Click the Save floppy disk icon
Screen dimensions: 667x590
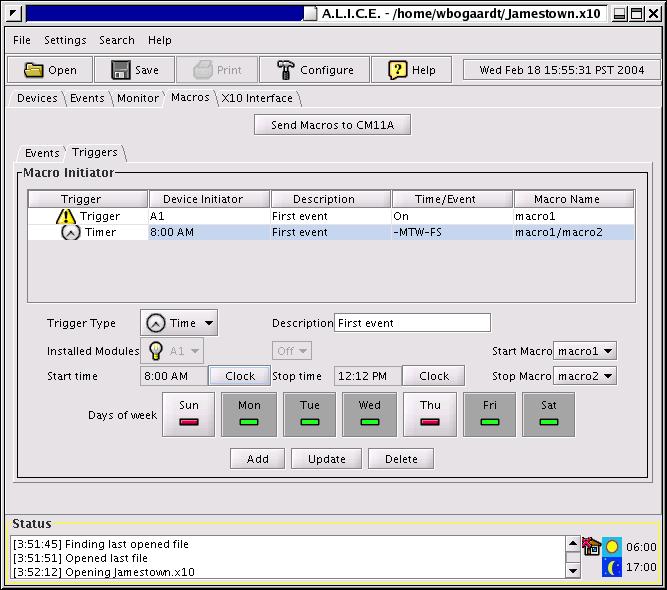click(x=120, y=70)
